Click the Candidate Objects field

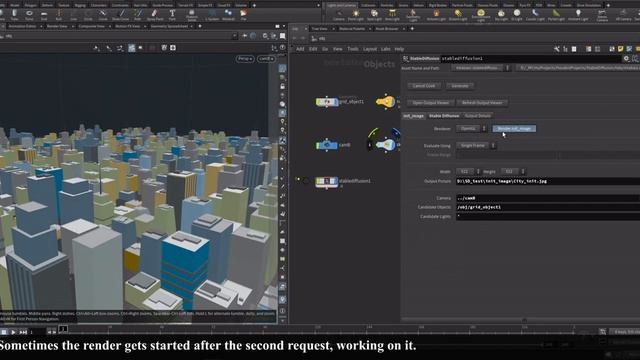tap(548, 207)
